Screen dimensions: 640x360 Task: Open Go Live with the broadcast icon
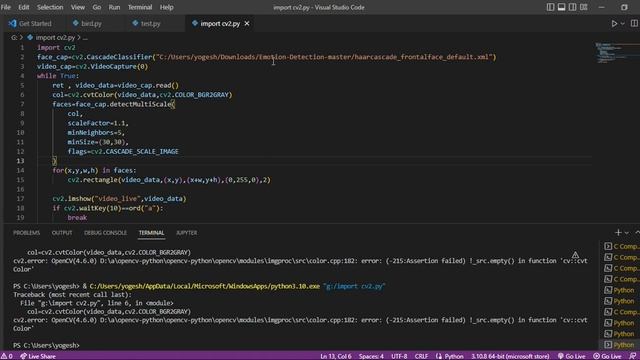pyautogui.click(x=571, y=356)
